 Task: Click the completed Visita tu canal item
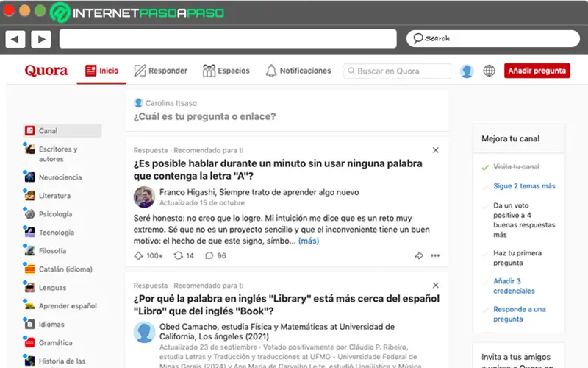pyautogui.click(x=516, y=167)
